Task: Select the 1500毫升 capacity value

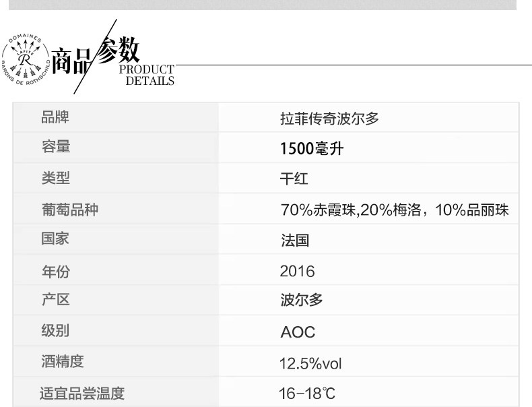Action: (x=312, y=149)
